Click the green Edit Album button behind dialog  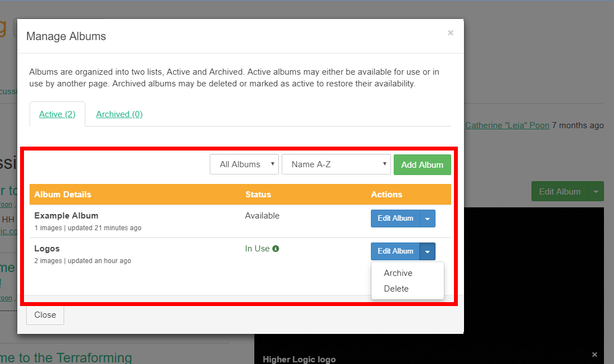click(559, 191)
